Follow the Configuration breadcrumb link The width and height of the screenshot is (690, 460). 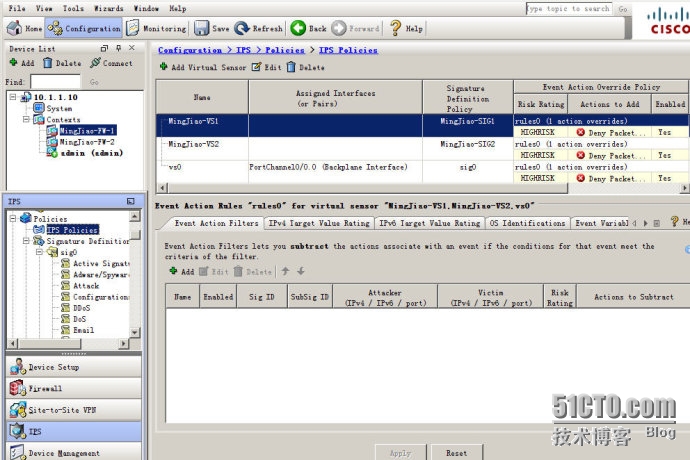tap(190, 50)
